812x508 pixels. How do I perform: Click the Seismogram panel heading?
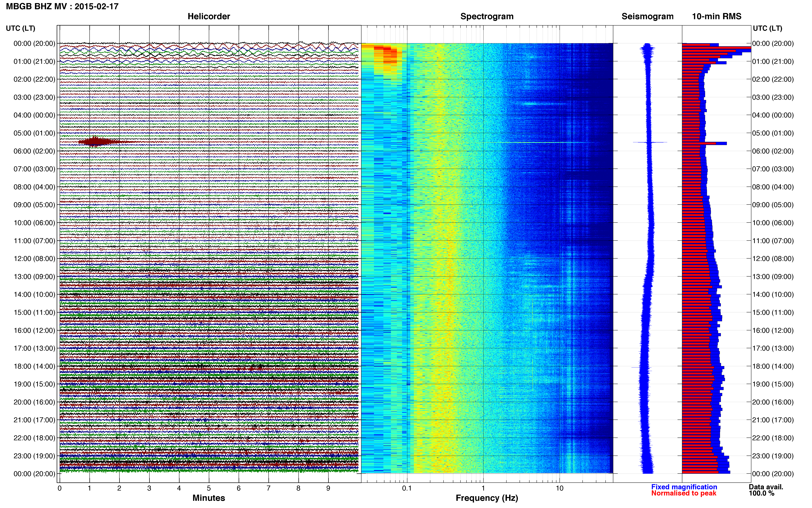tap(648, 16)
